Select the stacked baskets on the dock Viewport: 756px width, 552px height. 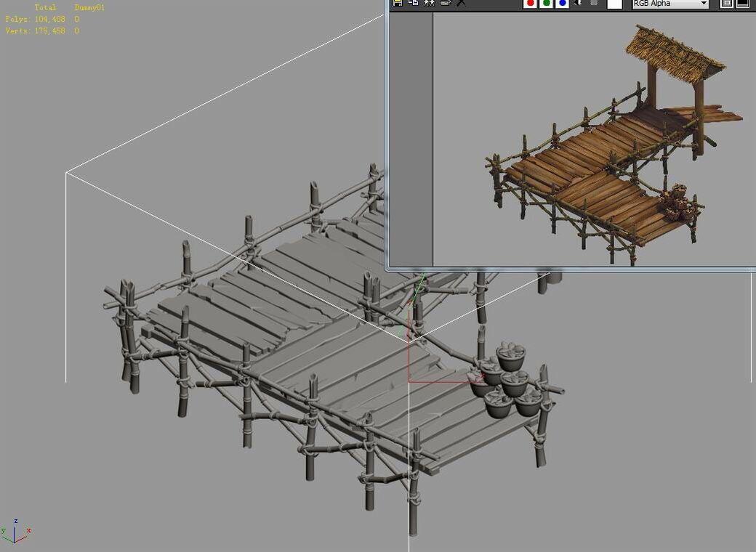click(x=509, y=378)
